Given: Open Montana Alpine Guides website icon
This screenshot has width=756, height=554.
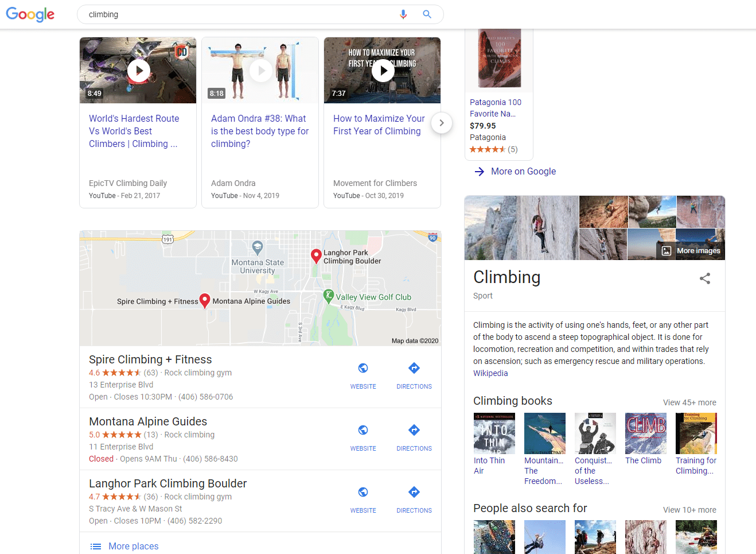Looking at the screenshot, I should 363,430.
